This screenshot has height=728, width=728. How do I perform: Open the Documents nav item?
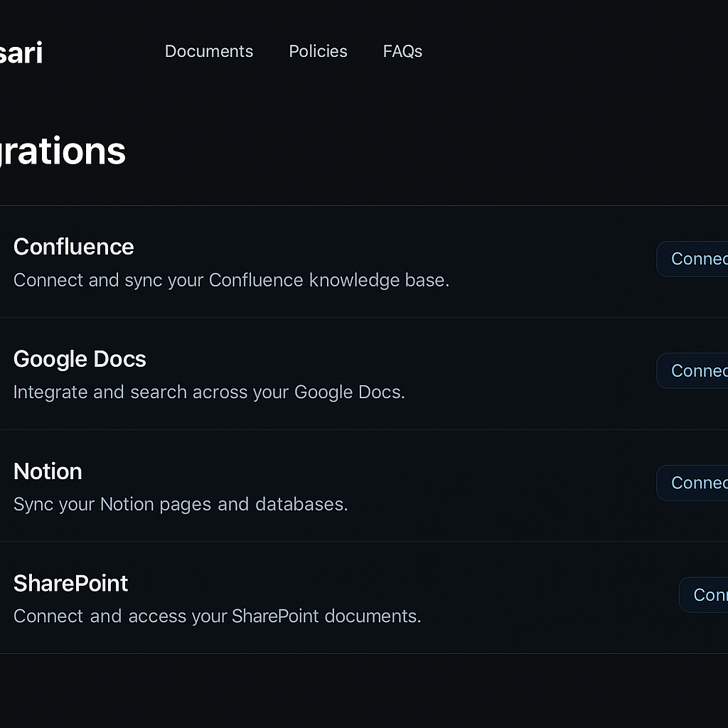[x=208, y=51]
